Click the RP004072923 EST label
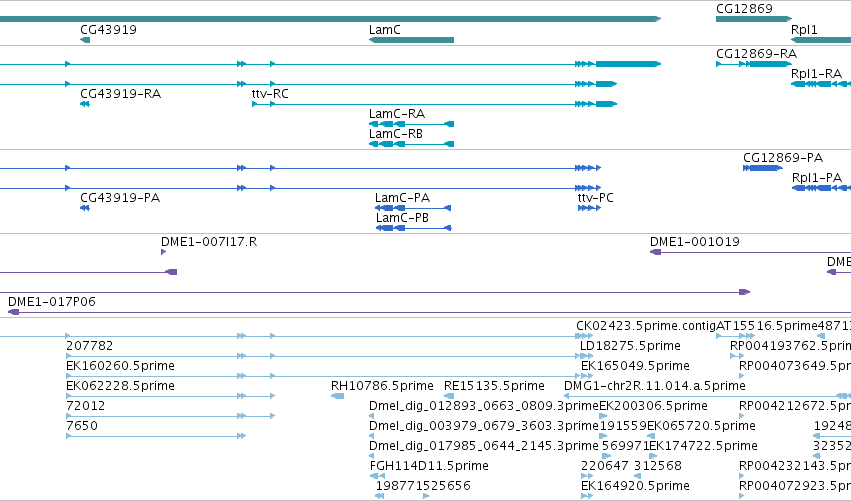The image size is (851, 501). (795, 486)
